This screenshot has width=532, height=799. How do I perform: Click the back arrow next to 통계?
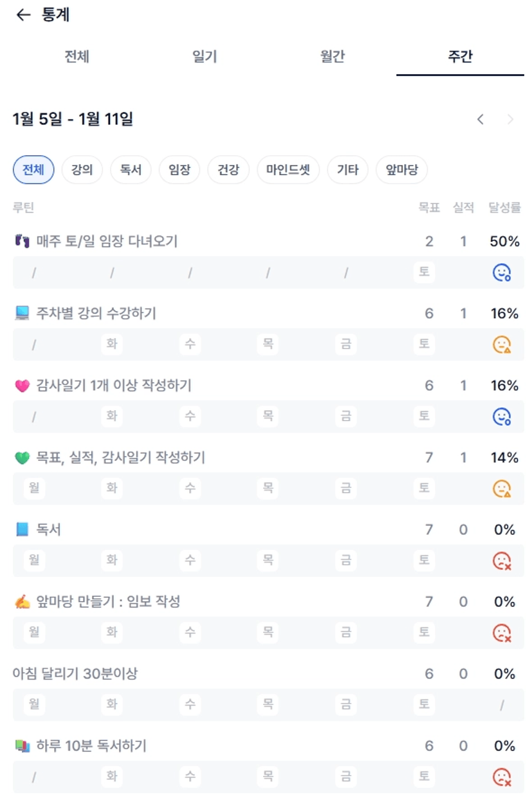pos(23,15)
